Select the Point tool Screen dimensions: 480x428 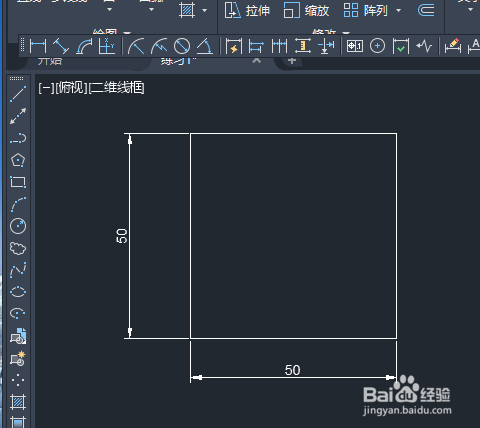coord(18,380)
